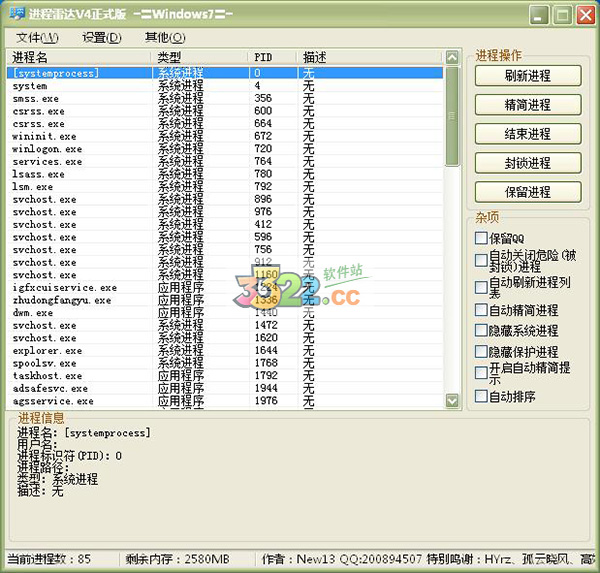600x573 pixels.
Task: Sort by the 进程名 column header
Action: coord(78,57)
